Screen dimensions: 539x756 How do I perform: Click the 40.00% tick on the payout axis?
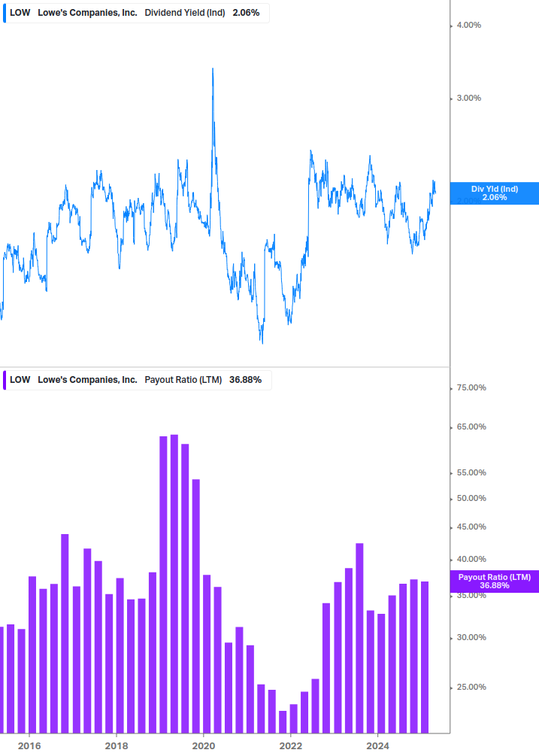click(x=471, y=559)
